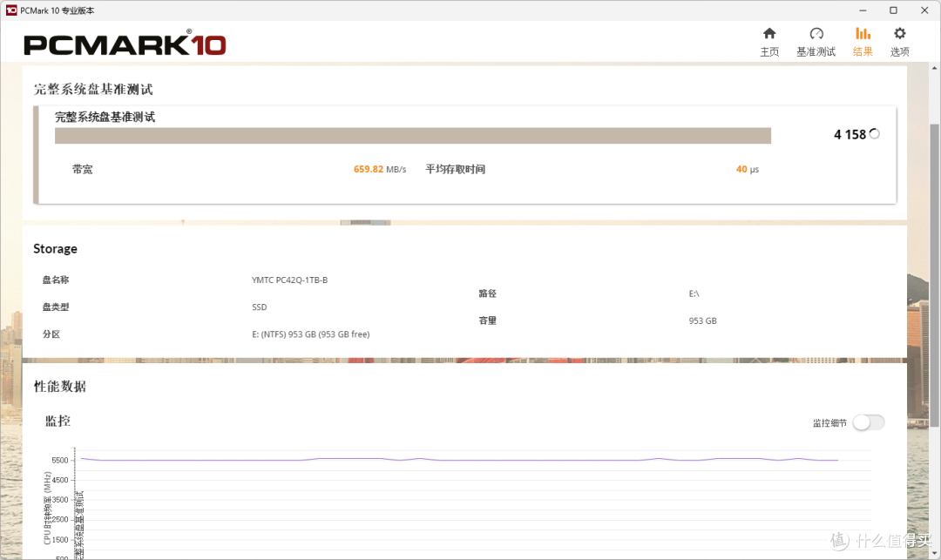Click the 盘名称 label

point(56,280)
